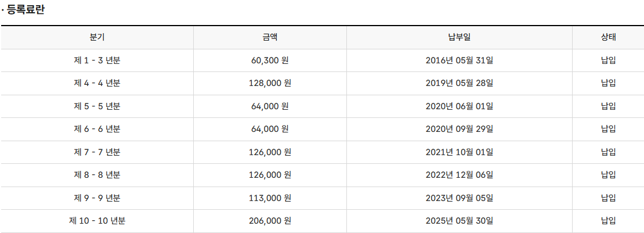Click payment date 2025년 05월 30일

pyautogui.click(x=459, y=221)
